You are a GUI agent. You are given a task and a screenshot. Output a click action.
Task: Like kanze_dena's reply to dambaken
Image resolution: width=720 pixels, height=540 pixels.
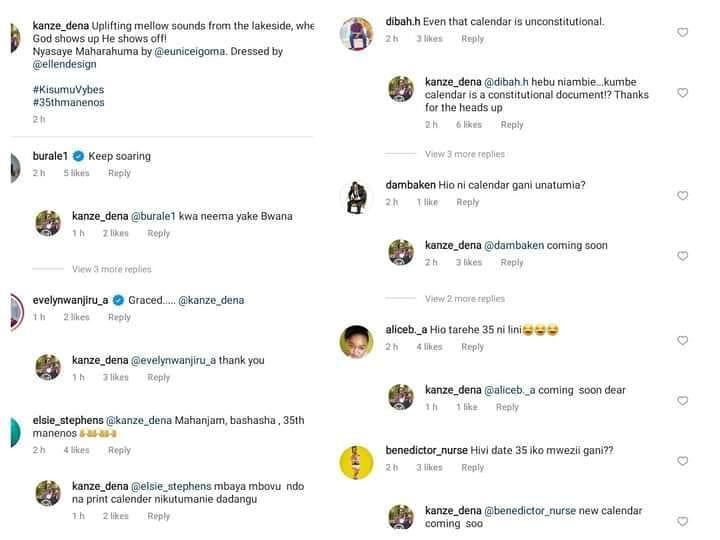coord(683,256)
